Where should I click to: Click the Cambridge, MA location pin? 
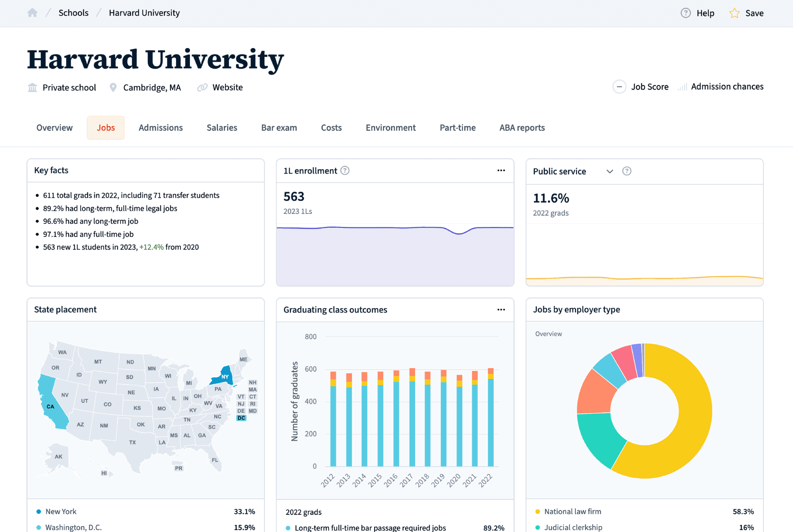coord(113,87)
